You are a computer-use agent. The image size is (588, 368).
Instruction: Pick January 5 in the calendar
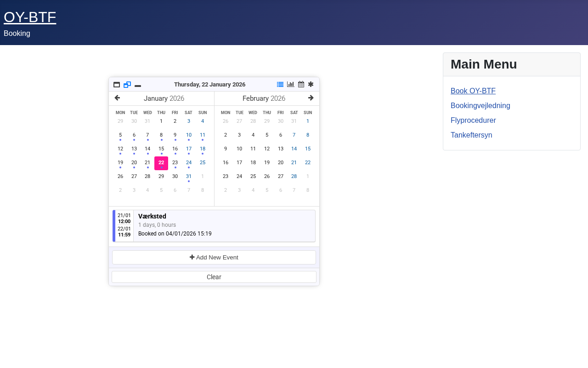120,135
